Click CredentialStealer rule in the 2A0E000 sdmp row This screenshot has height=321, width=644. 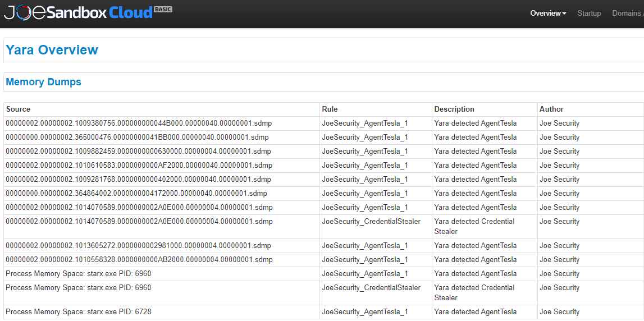[371, 221]
